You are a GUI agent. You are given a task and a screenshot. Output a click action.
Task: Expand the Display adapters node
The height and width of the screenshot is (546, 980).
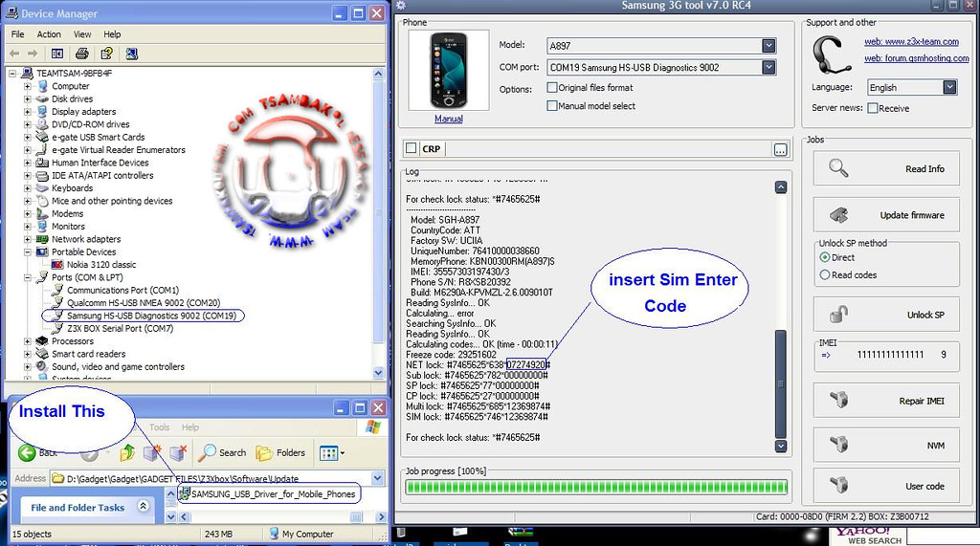tap(28, 112)
